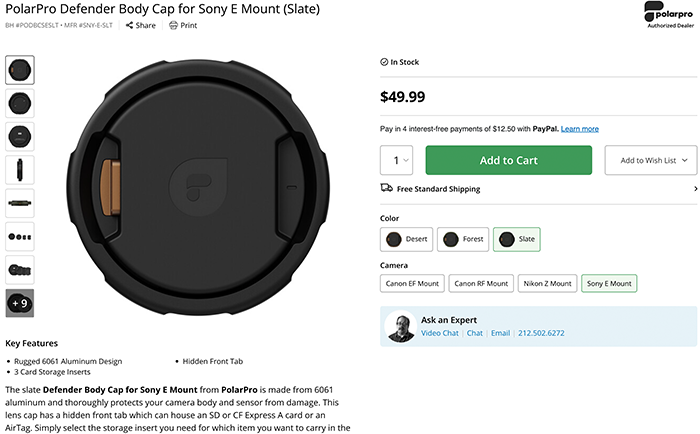Click the Add to Cart button
This screenshot has height=434, width=700.
pyautogui.click(x=508, y=160)
